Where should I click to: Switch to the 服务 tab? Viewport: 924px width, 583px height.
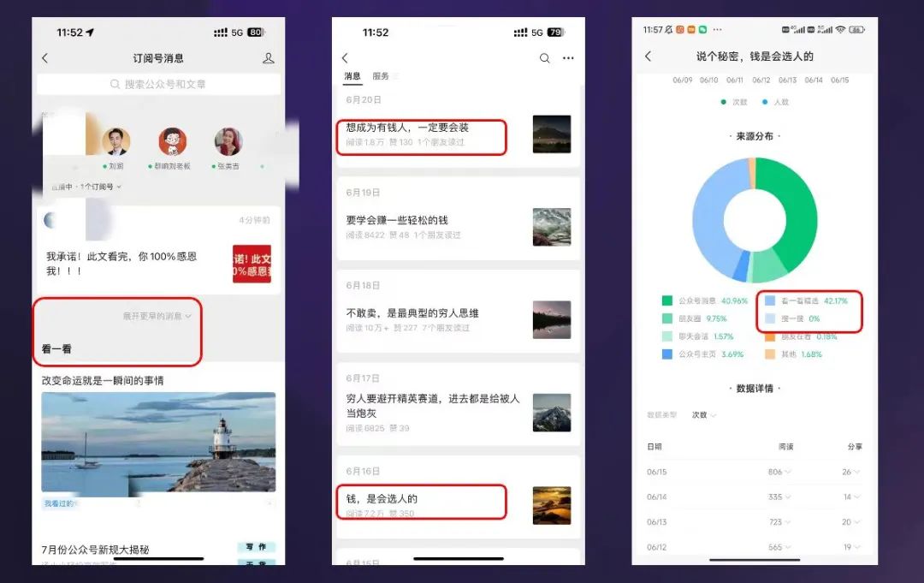[381, 76]
